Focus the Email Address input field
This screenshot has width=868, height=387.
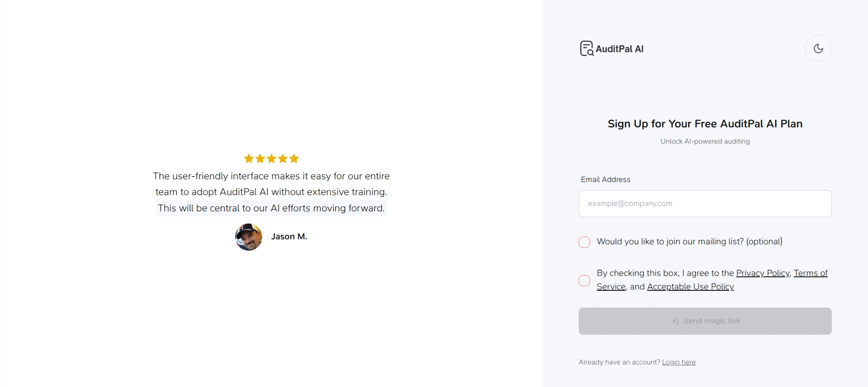705,204
